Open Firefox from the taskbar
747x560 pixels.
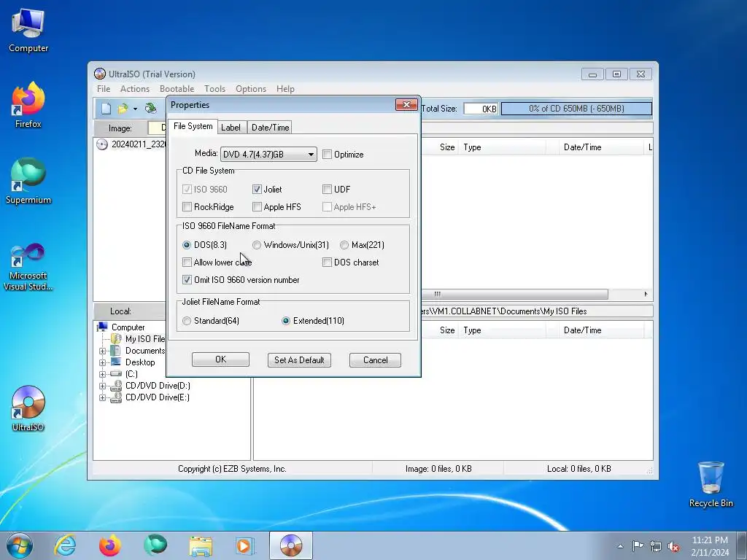(x=110, y=545)
